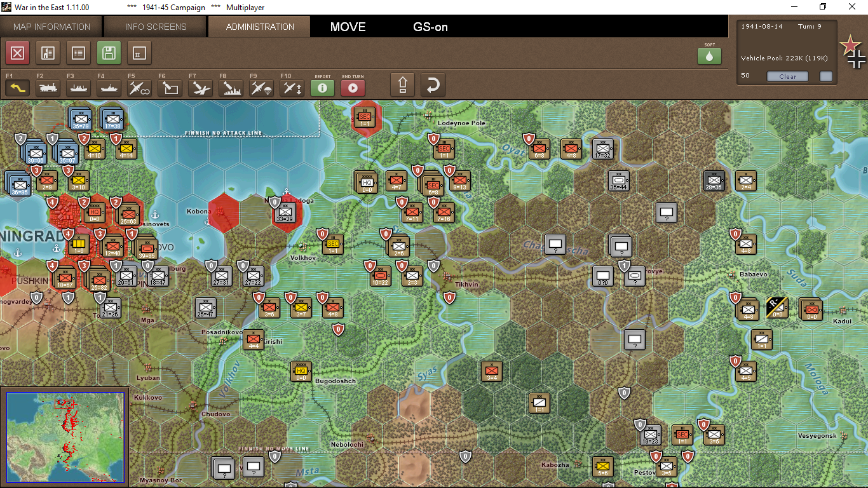868x488 pixels.
Task: Select the dark 28=36 infantry counter
Action: click(x=714, y=180)
